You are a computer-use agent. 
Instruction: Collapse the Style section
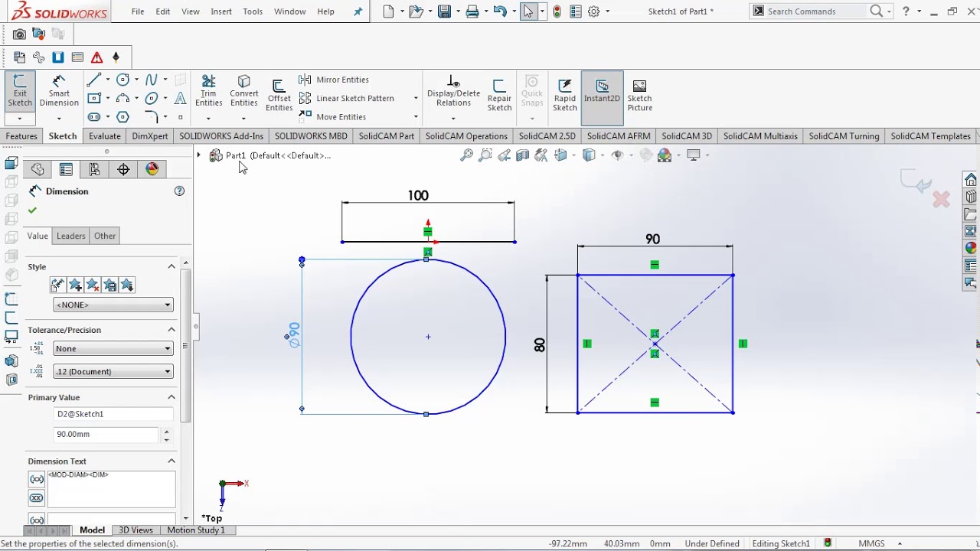tap(171, 266)
